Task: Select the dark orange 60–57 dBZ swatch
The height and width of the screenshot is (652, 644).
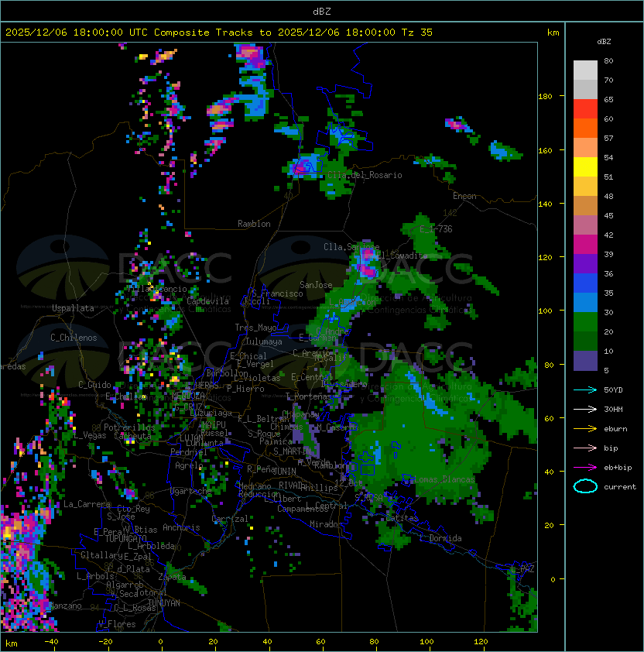Action: (585, 128)
